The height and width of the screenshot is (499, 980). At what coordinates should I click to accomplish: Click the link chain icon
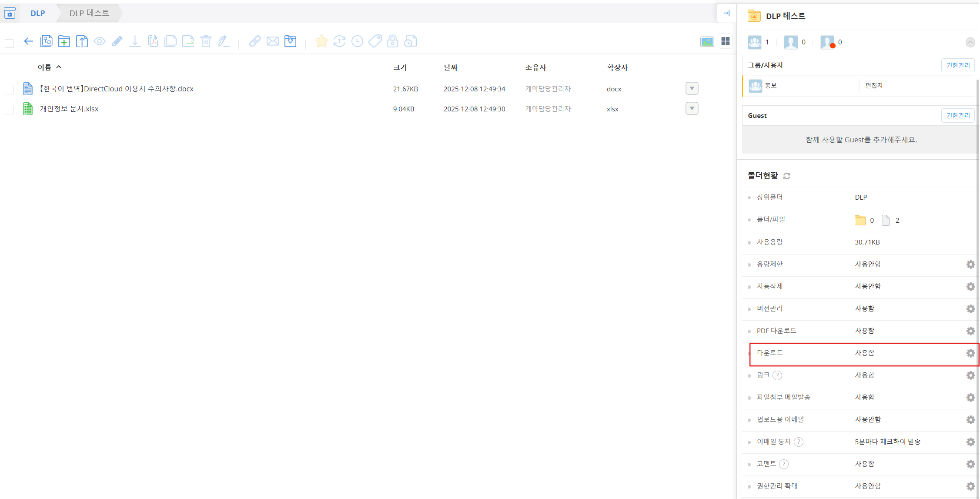pyautogui.click(x=254, y=41)
